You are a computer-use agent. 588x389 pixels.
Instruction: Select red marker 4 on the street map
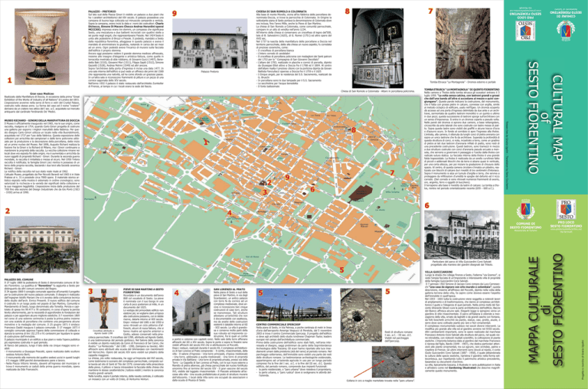pos(230,214)
